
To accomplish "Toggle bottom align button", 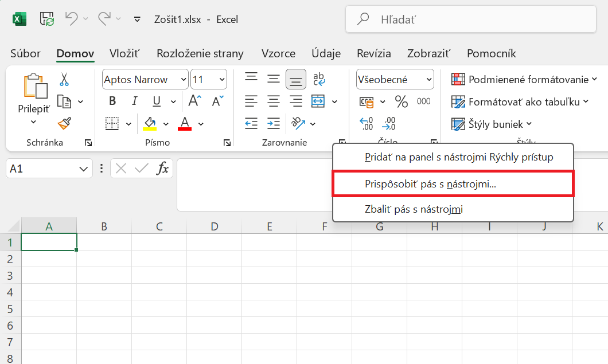I will tap(296, 80).
